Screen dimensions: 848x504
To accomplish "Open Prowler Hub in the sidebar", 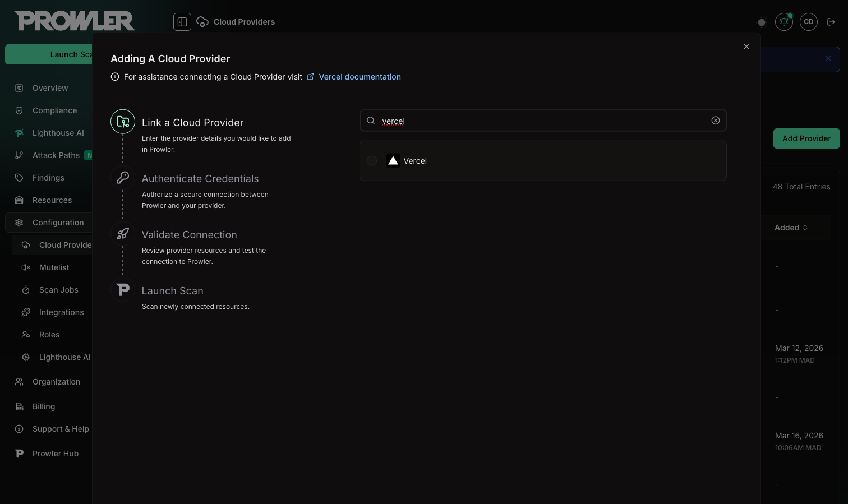I will (x=55, y=454).
